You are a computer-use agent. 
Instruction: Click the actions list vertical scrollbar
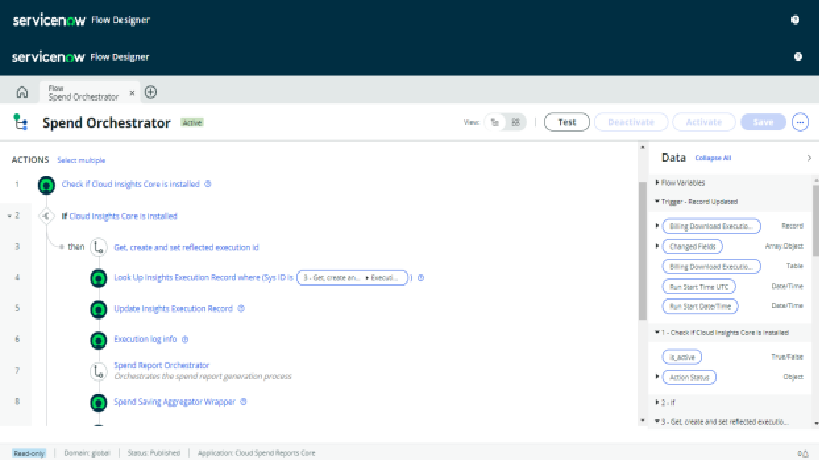(642, 251)
